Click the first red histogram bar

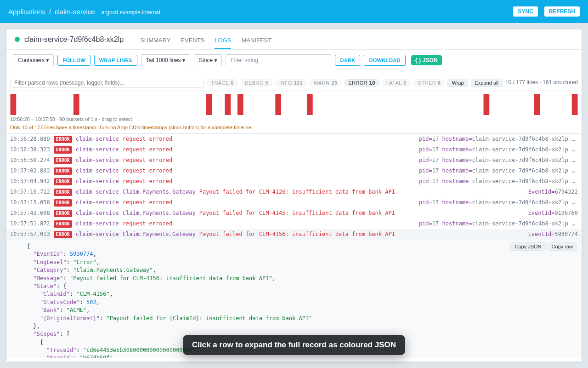pyautogui.click(x=13, y=104)
